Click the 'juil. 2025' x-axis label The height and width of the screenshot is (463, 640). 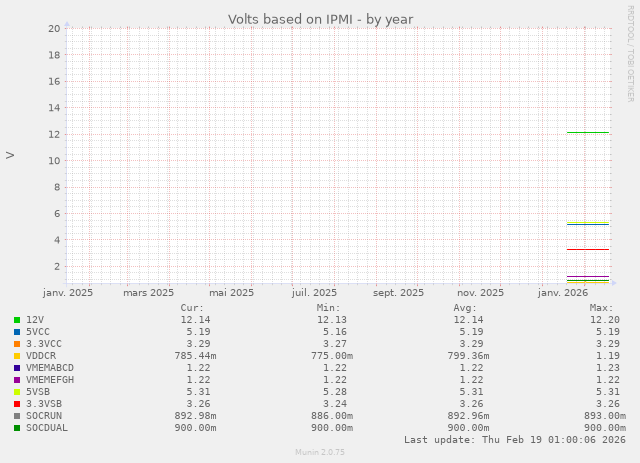pyautogui.click(x=314, y=293)
